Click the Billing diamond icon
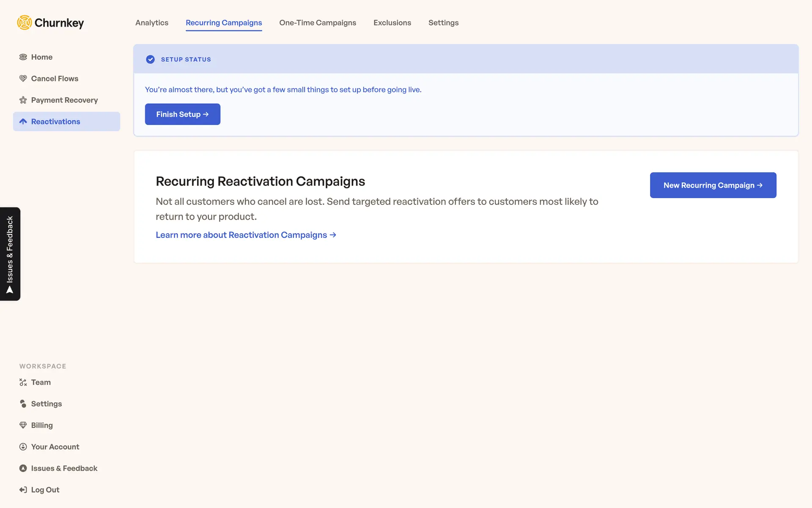Image resolution: width=812 pixels, height=508 pixels. tap(23, 425)
